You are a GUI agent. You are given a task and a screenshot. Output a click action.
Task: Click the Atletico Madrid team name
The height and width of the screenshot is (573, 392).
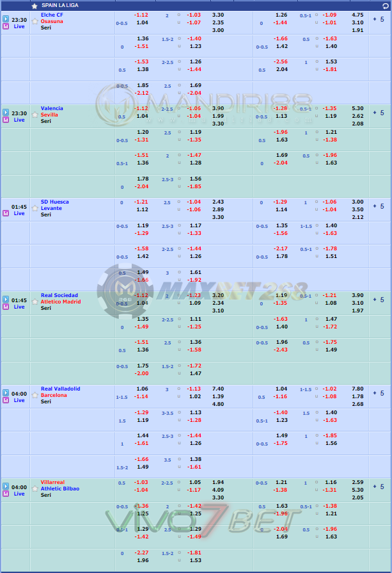pyautogui.click(x=61, y=302)
